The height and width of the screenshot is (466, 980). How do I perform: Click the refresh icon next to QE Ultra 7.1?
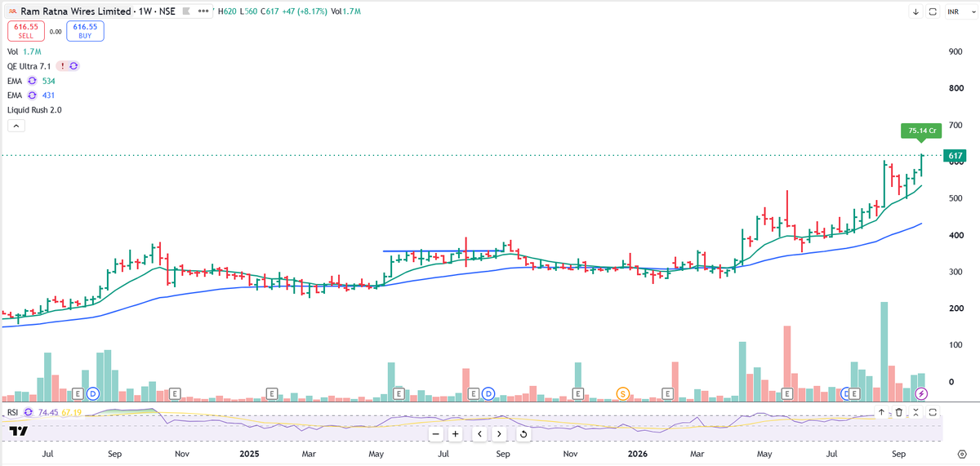point(73,66)
